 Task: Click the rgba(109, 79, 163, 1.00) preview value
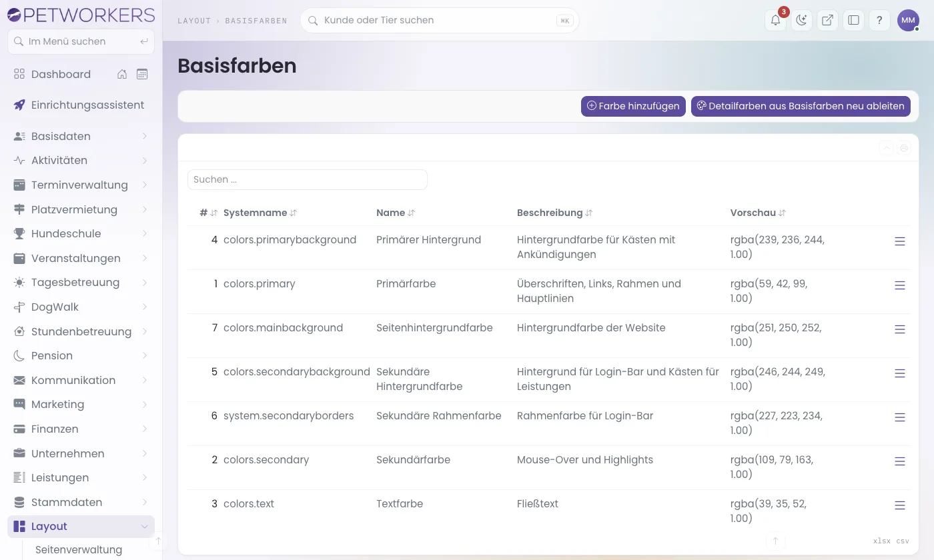click(x=772, y=467)
